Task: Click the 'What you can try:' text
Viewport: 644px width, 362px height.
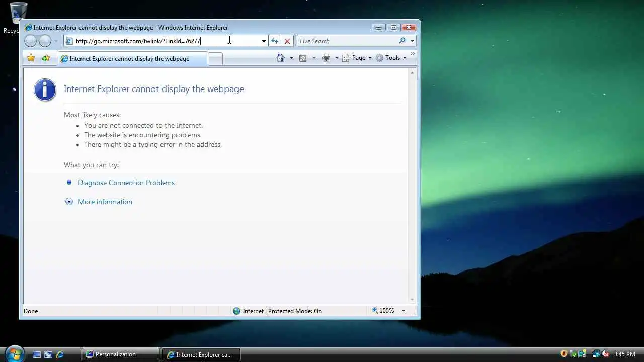Action: pyautogui.click(x=92, y=165)
